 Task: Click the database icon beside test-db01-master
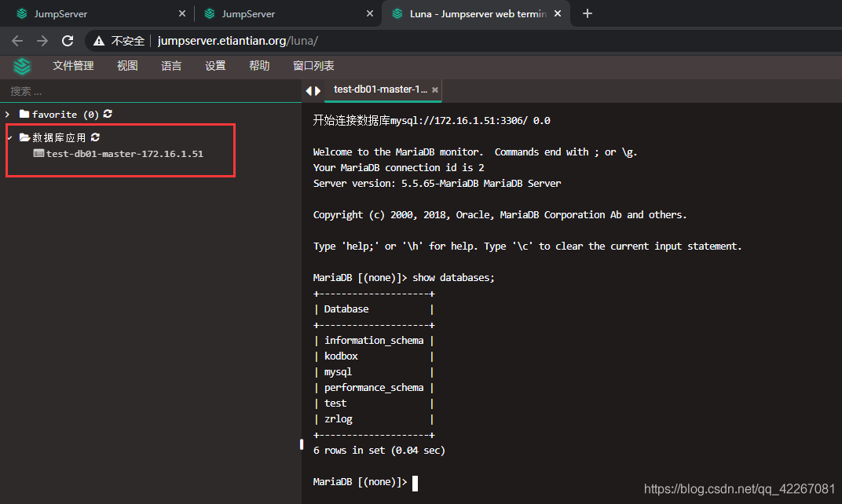click(x=38, y=153)
